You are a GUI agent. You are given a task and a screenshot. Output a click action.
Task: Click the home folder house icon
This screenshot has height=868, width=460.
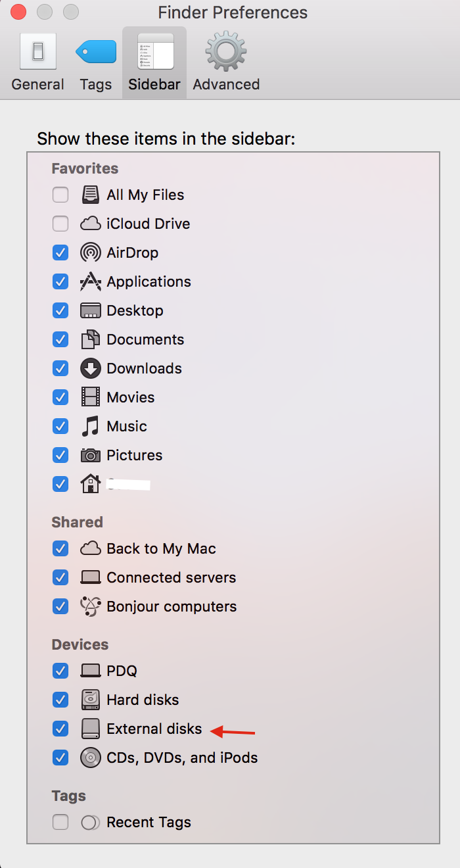(x=91, y=484)
